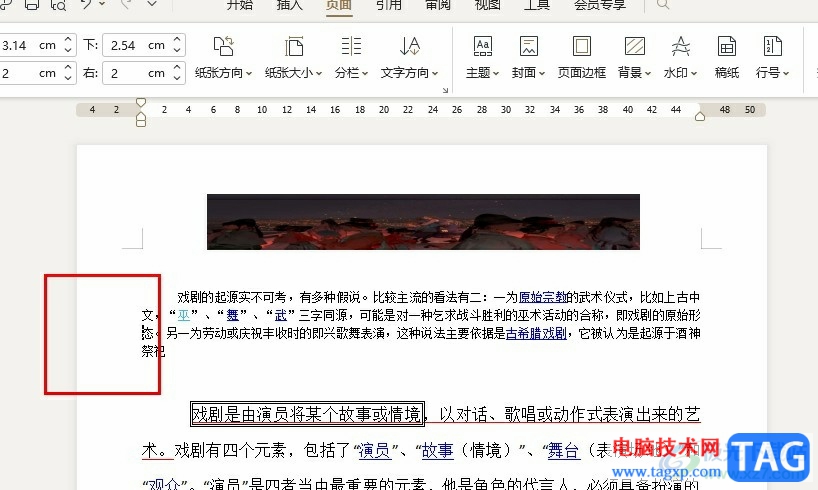This screenshot has height=490, width=818.
Task: Open the 舞台 hyperlink
Action: coord(564,450)
